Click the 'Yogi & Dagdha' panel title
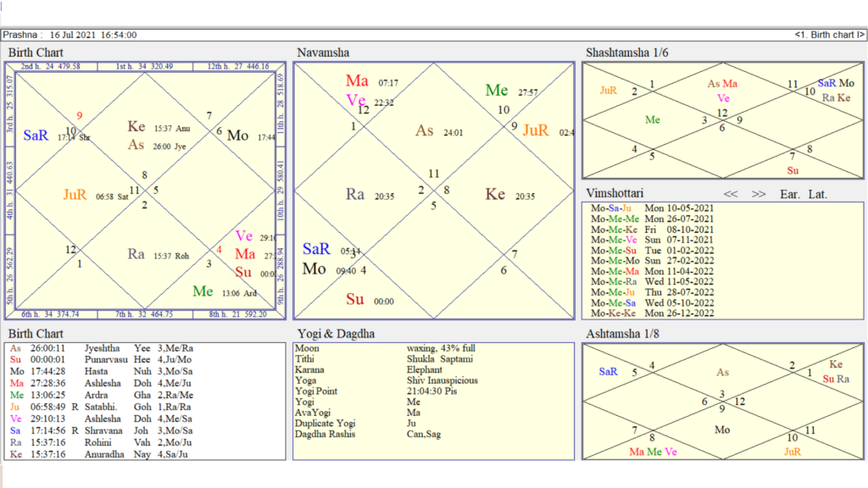The height and width of the screenshot is (488, 868). point(336,334)
